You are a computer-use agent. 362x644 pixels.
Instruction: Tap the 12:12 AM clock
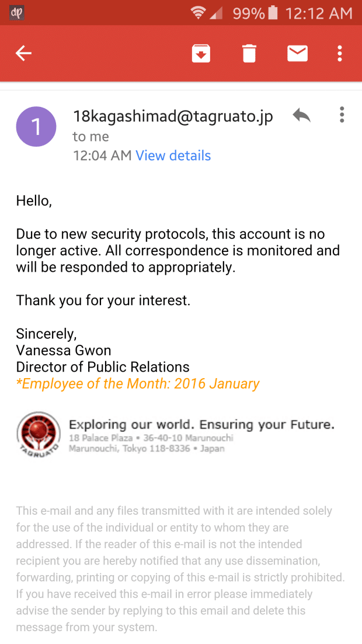318,13
